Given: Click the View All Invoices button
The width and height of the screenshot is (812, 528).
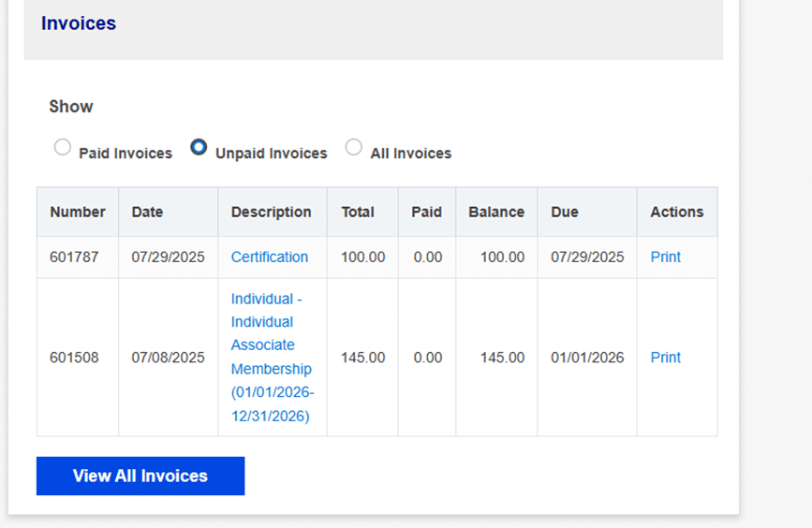Looking at the screenshot, I should click(140, 476).
